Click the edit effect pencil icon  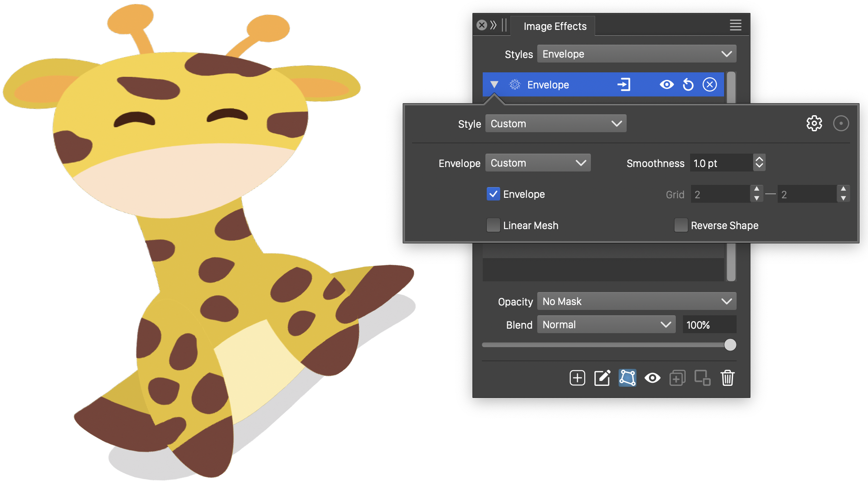(602, 378)
